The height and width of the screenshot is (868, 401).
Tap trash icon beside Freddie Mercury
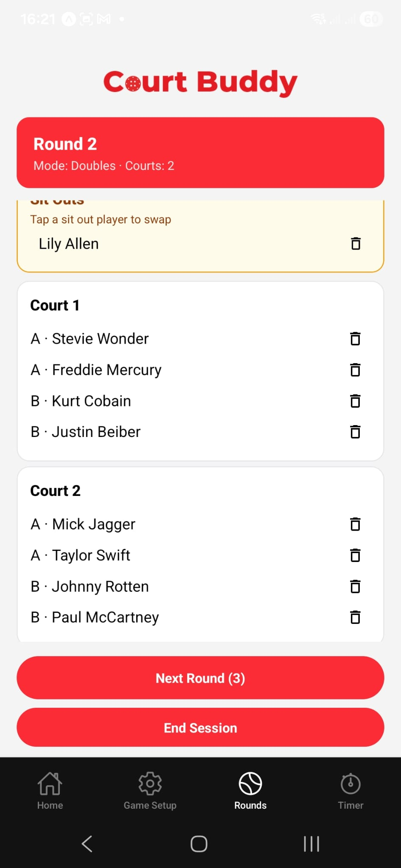click(x=355, y=370)
